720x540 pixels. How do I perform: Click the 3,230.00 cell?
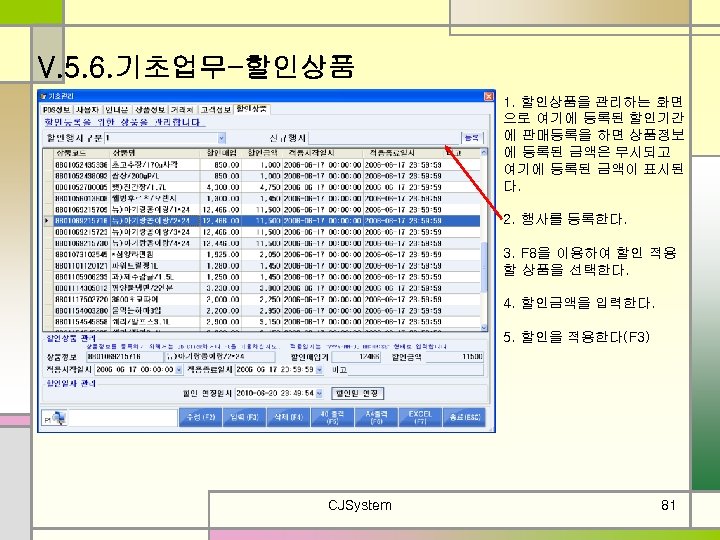pyautogui.click(x=221, y=288)
